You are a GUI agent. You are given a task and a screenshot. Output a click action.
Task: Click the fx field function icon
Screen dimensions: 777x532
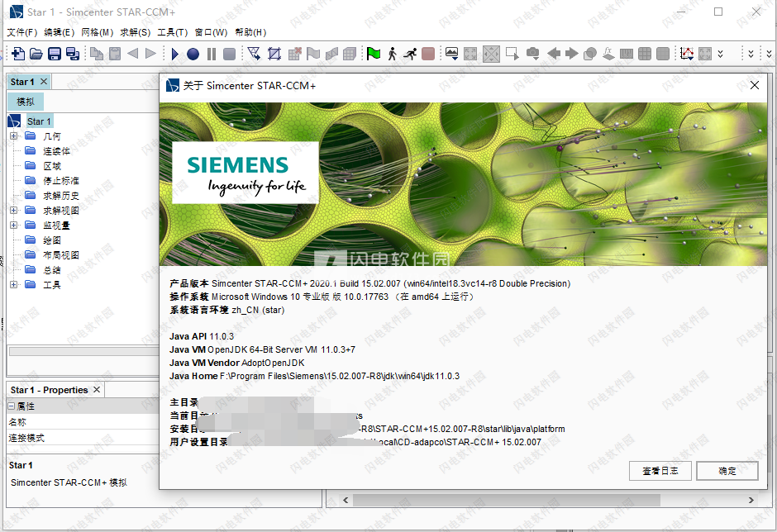[608, 54]
